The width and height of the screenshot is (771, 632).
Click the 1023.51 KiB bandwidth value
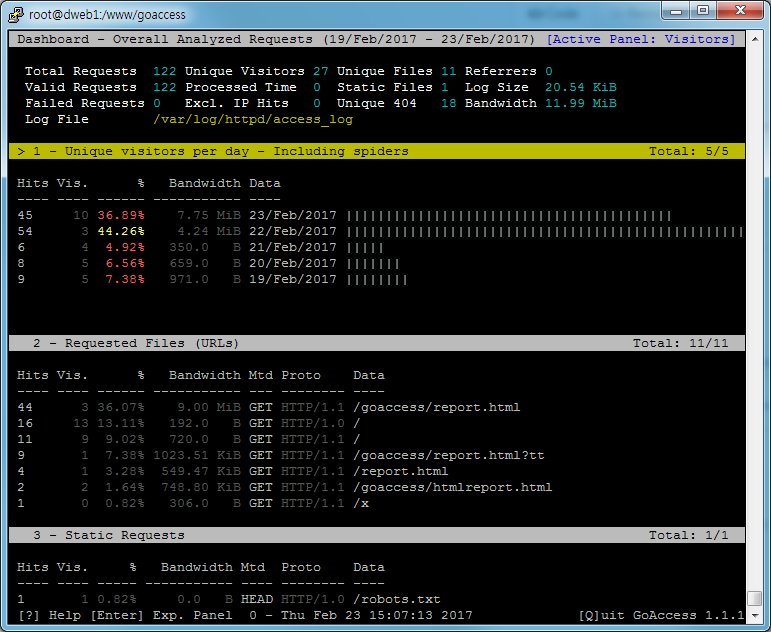point(197,455)
